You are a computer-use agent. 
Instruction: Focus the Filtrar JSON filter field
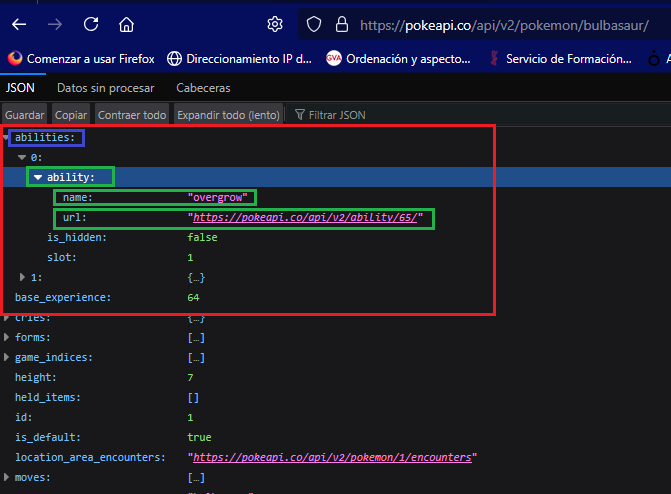tap(337, 115)
